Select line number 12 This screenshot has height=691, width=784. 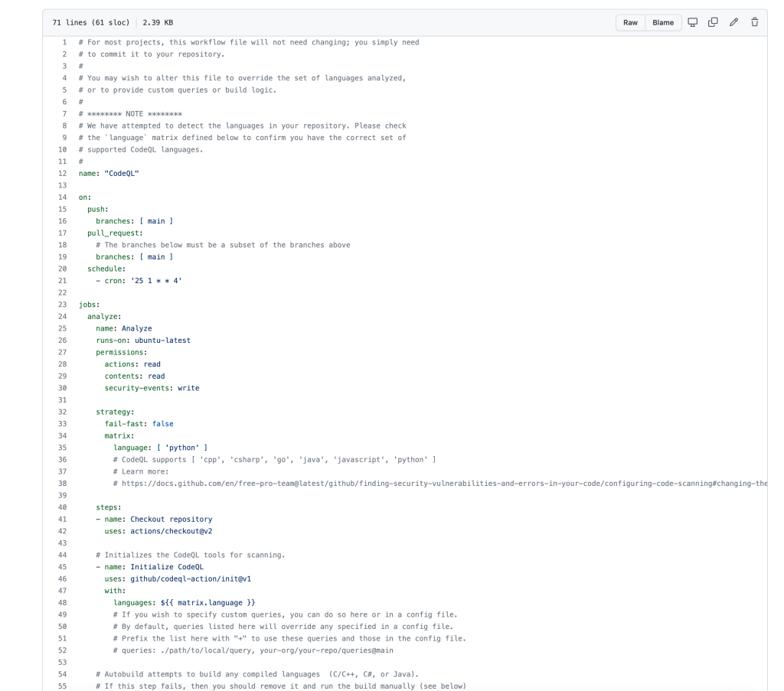click(62, 174)
